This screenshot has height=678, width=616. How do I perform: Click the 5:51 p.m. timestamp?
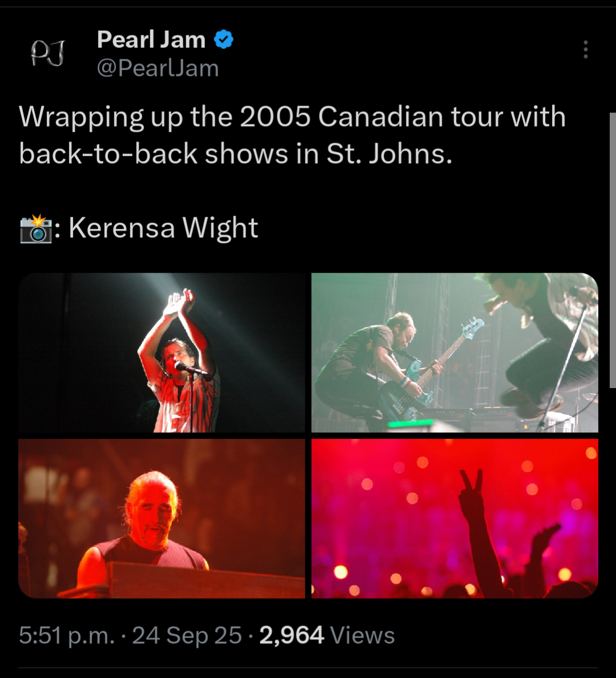click(67, 635)
